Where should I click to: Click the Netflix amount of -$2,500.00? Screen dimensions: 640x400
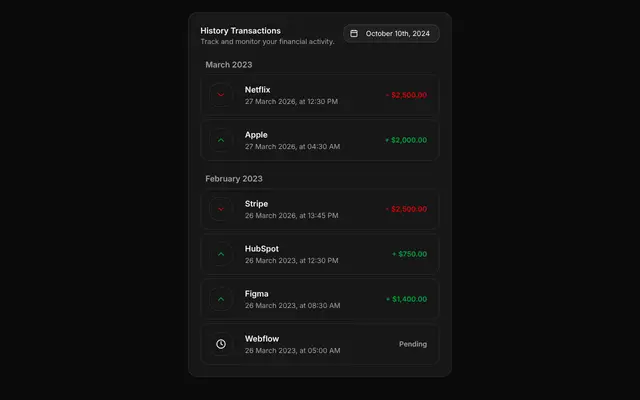[x=406, y=95]
